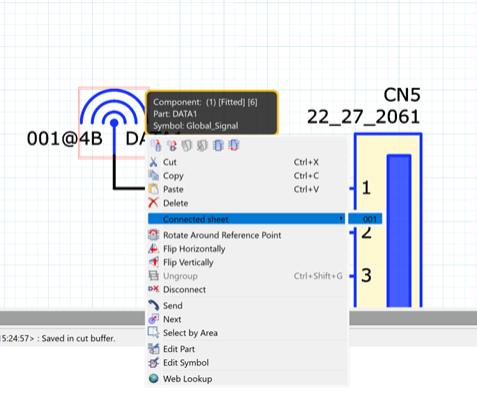Click the scissors Cut icon
477x396 pixels.
pyautogui.click(x=153, y=162)
